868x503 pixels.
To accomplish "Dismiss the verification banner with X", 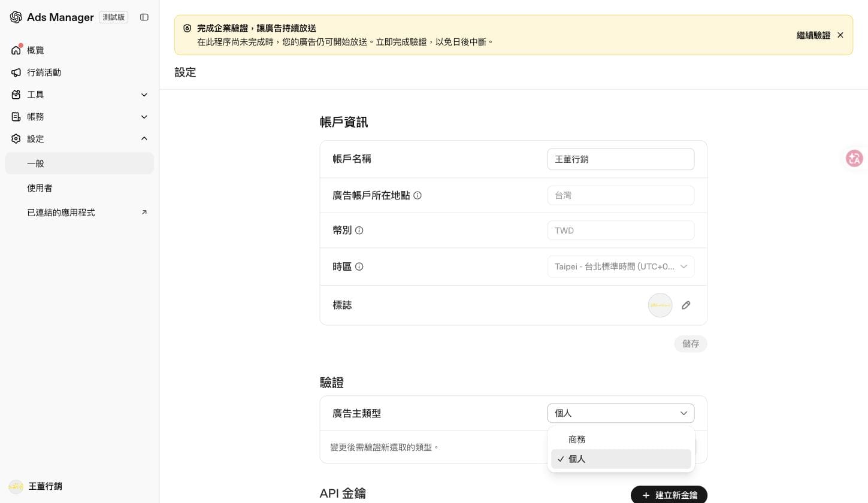I will (840, 35).
